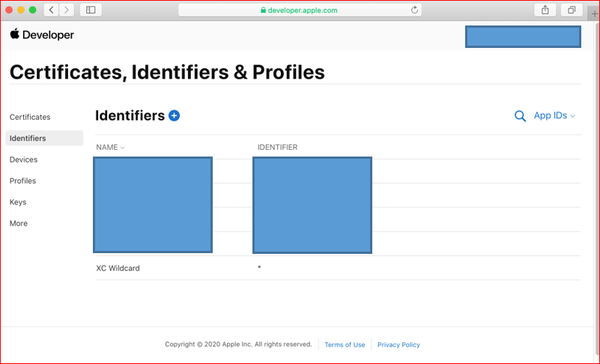Open the Share menu in Safari toolbar
Viewport: 600px width, 364px height.
click(x=545, y=10)
